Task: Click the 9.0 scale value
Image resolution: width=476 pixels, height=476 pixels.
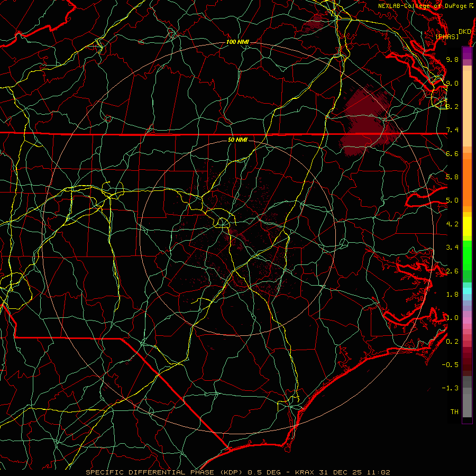Action: tap(452, 83)
